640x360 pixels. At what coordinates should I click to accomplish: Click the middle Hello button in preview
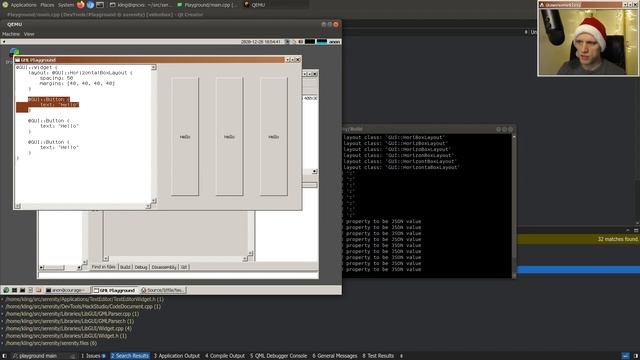(229, 137)
